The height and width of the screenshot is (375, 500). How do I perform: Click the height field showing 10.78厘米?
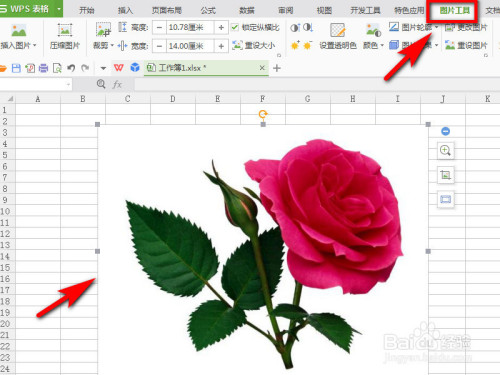pos(190,27)
